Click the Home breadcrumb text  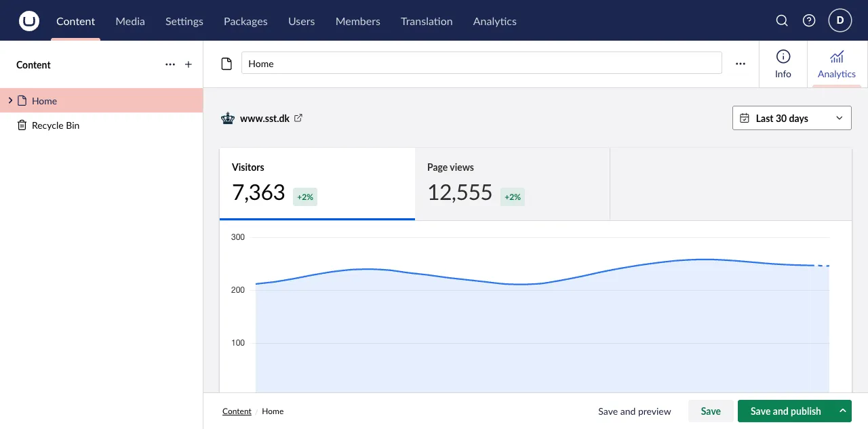click(x=273, y=411)
